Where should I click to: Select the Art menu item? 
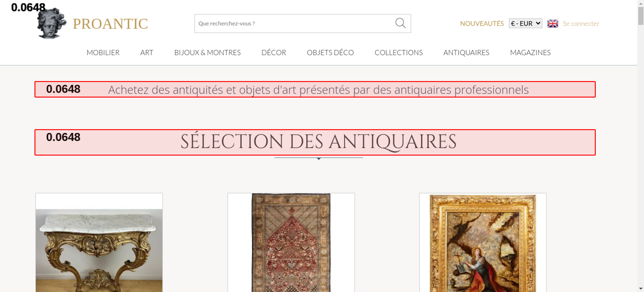click(x=147, y=52)
